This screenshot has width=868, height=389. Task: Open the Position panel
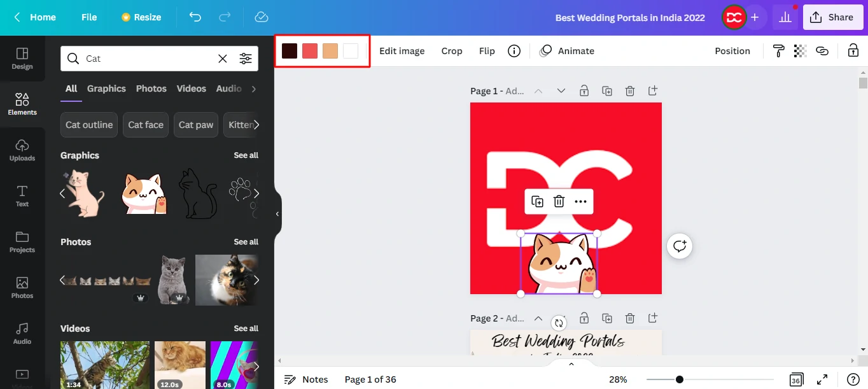coord(732,51)
